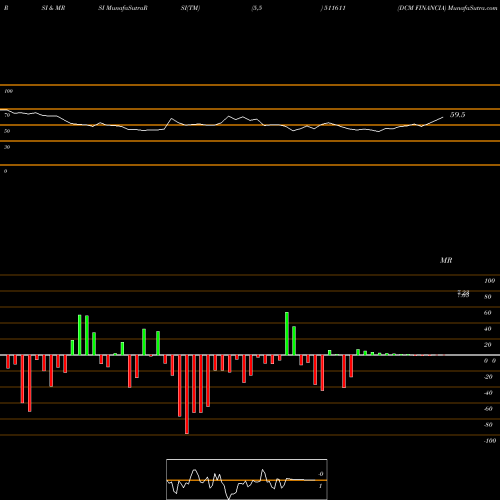
Task: Click the MR axis label -40
Action: tap(488, 393)
